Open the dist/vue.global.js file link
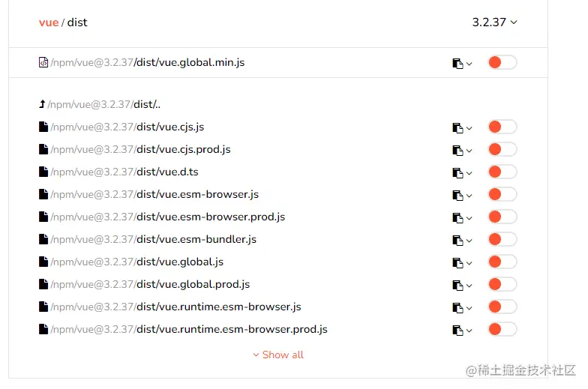588x389 pixels. [x=136, y=262]
